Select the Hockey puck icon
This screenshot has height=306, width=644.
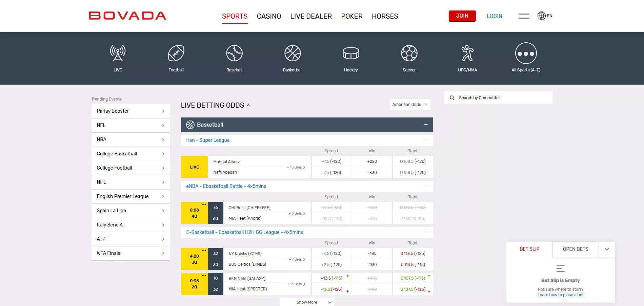point(351,53)
